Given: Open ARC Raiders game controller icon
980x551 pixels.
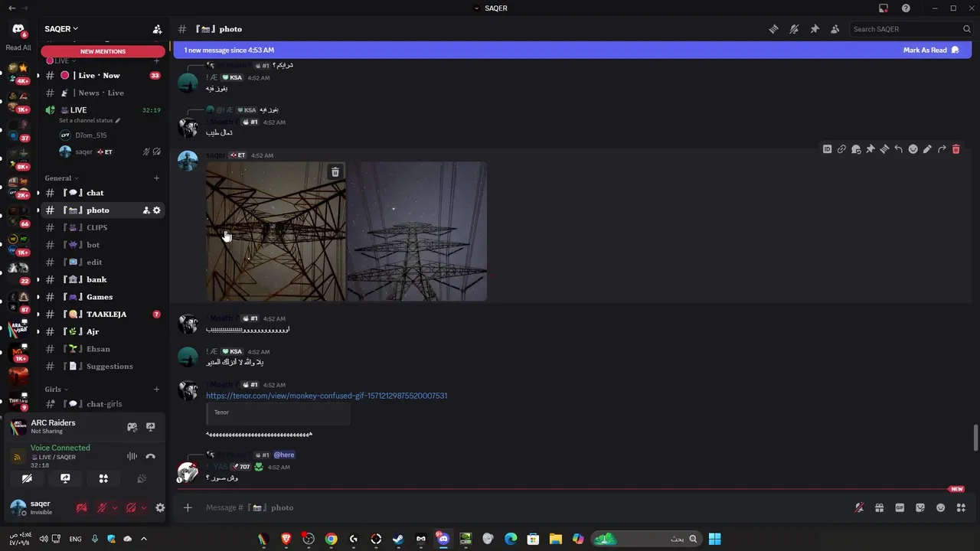Looking at the screenshot, I should coord(132,427).
